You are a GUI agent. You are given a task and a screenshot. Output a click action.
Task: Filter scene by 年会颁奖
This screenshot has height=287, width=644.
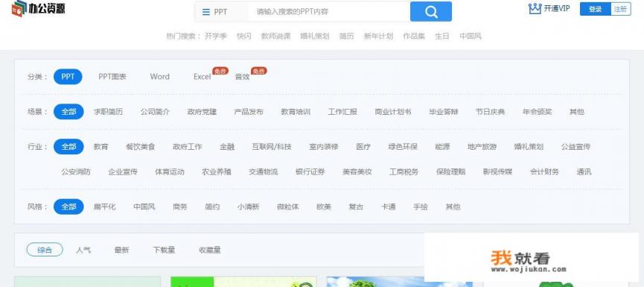pyautogui.click(x=538, y=111)
